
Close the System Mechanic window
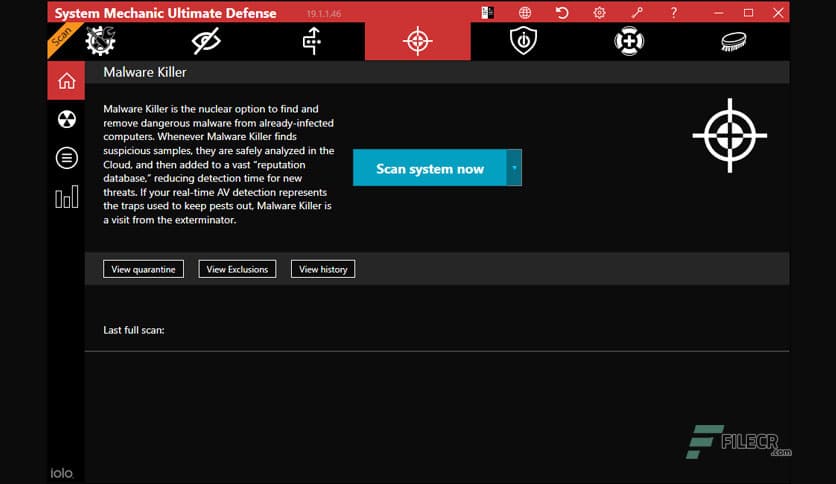tap(778, 13)
